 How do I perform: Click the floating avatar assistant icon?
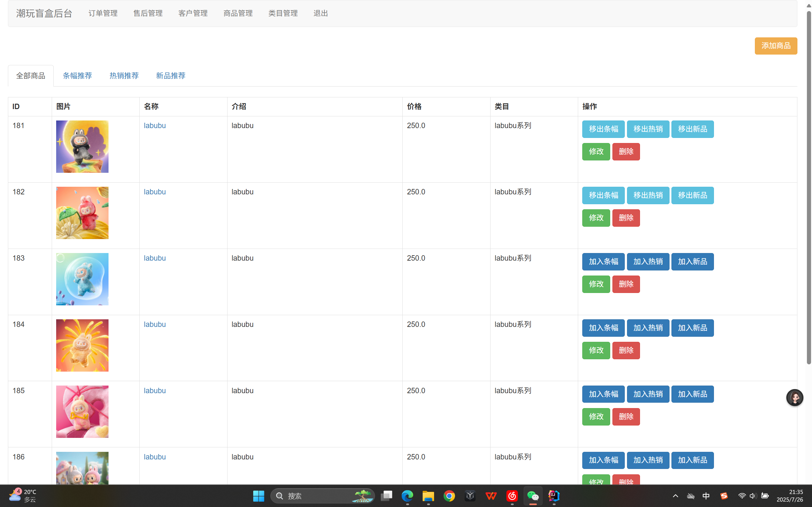pos(794,397)
